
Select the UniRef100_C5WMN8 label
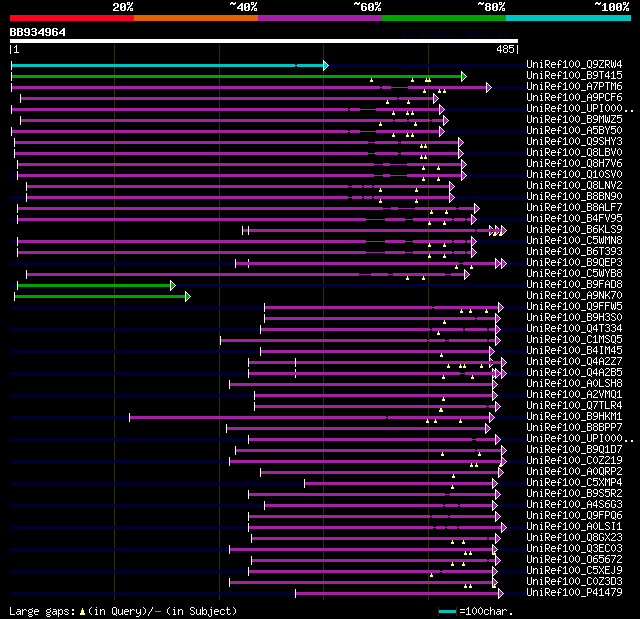click(x=574, y=241)
